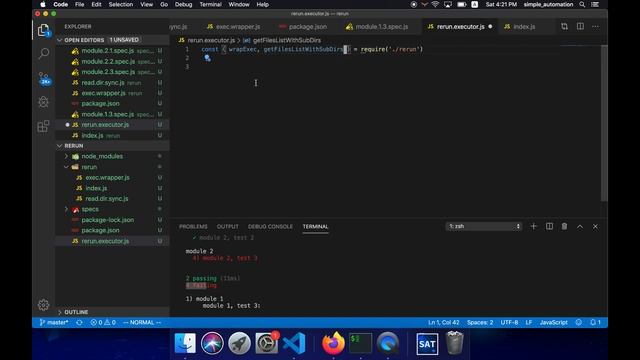Collapse the RERUN folder section
This screenshot has height=360, width=640.
coord(60,146)
